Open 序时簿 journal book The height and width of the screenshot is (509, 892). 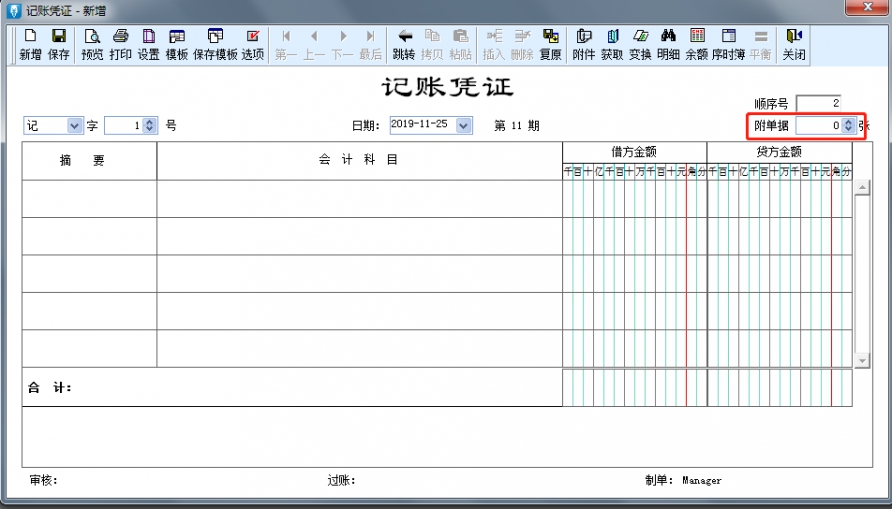coord(729,44)
